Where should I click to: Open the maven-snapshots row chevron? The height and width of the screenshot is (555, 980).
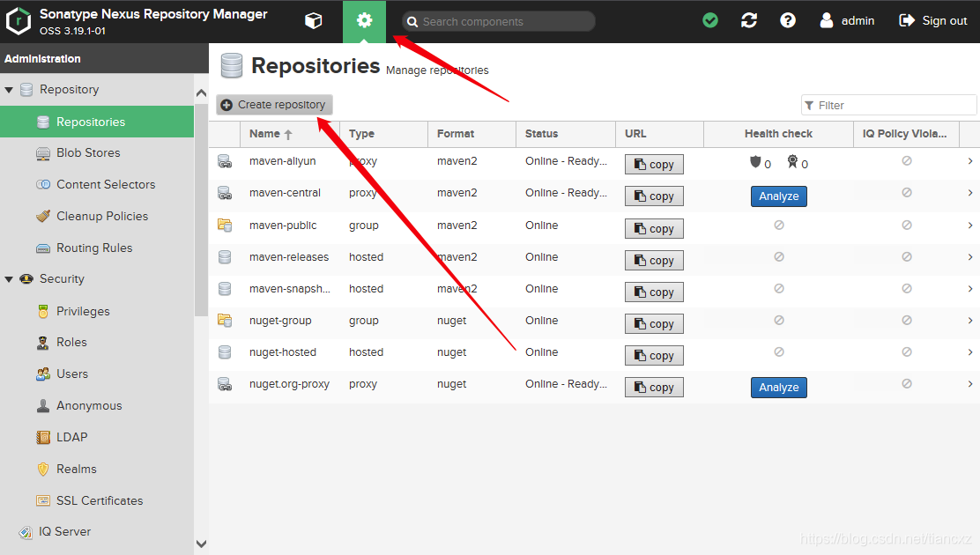click(x=970, y=289)
